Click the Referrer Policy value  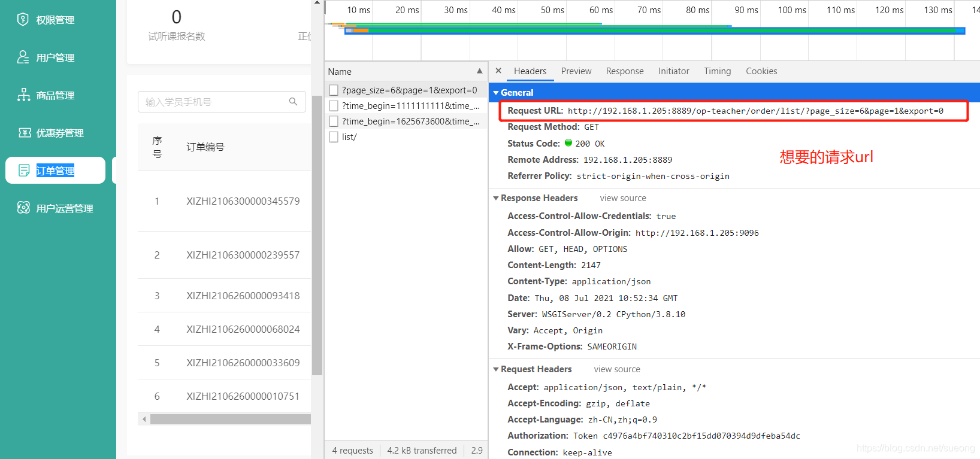653,176
